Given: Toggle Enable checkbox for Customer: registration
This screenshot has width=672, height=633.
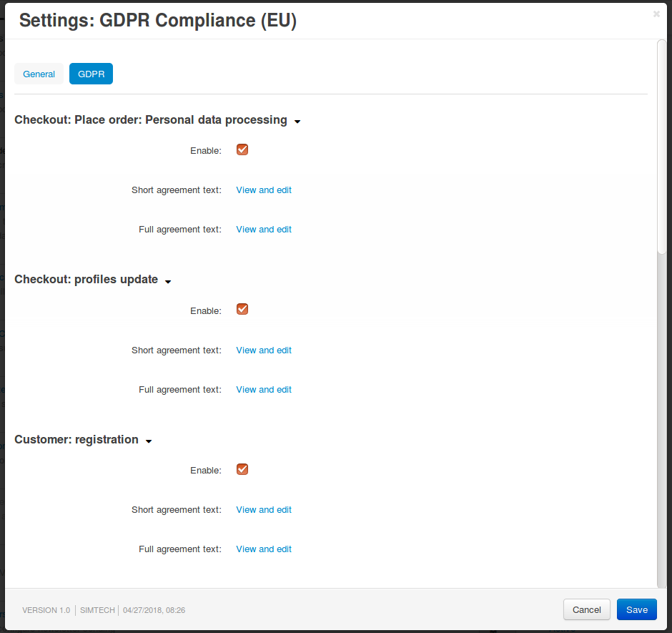Looking at the screenshot, I should coord(242,469).
